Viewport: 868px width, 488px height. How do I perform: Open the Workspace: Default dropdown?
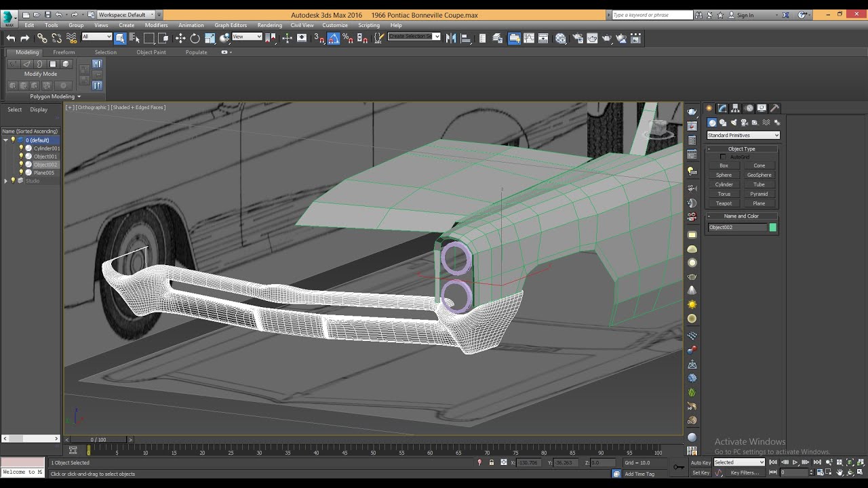coord(130,14)
